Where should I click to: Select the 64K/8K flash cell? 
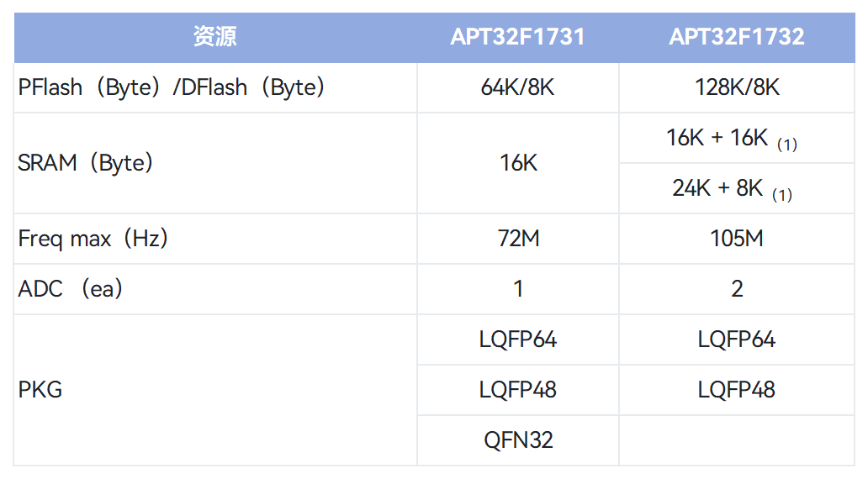(x=517, y=87)
